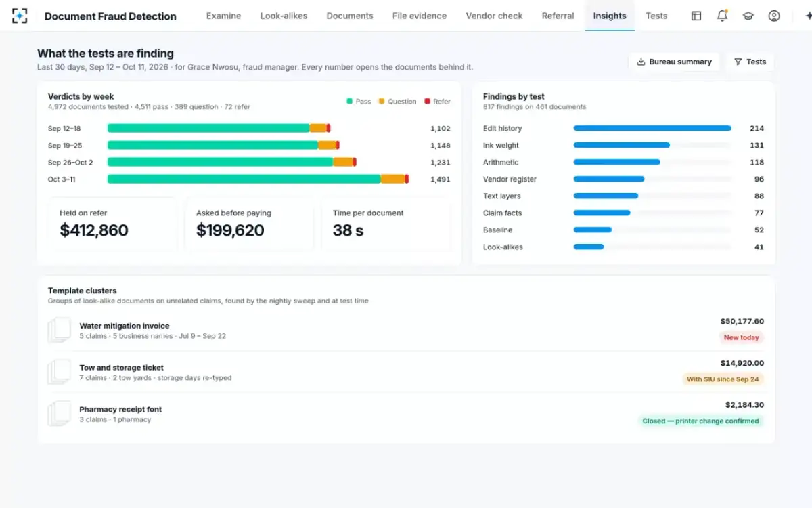Click the $50,177.60 cluster amount
The height and width of the screenshot is (508, 812).
tap(742, 321)
